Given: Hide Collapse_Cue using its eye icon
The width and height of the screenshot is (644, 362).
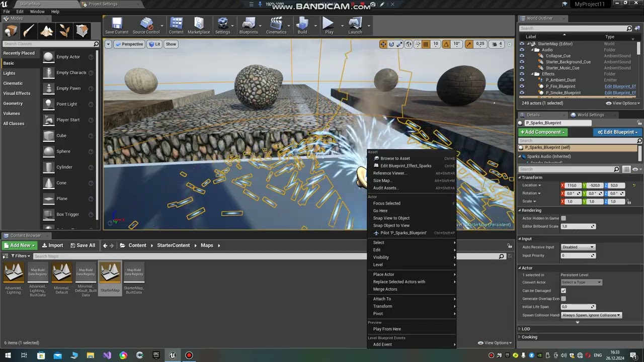Looking at the screenshot, I should click(x=522, y=56).
